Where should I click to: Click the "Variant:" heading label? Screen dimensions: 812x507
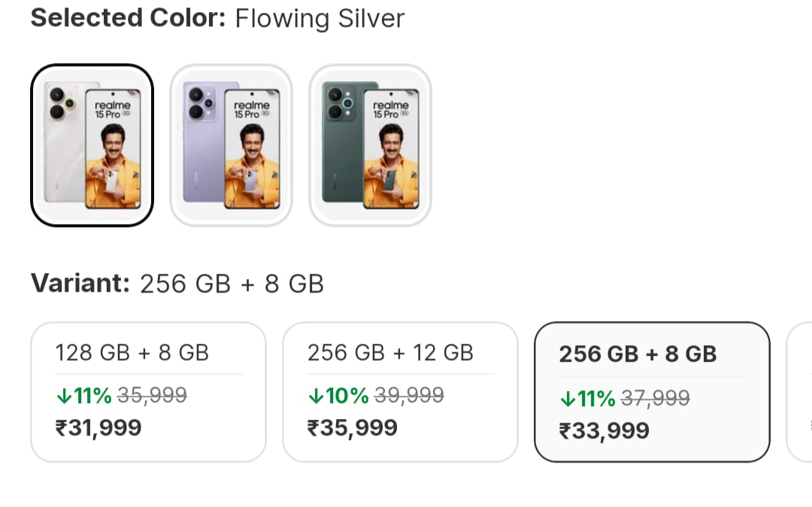81,284
